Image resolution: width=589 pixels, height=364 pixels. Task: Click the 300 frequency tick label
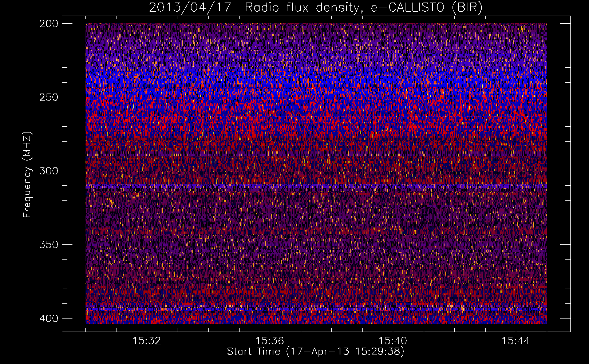tap(48, 171)
